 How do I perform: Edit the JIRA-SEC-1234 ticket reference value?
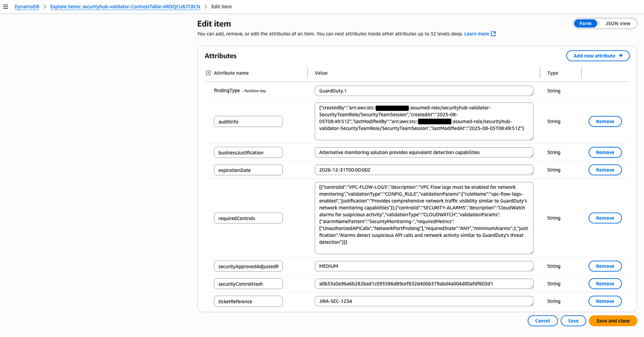[x=424, y=301]
